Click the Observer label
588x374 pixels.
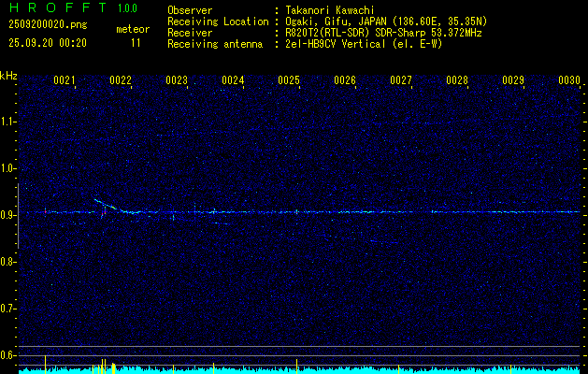190,10
